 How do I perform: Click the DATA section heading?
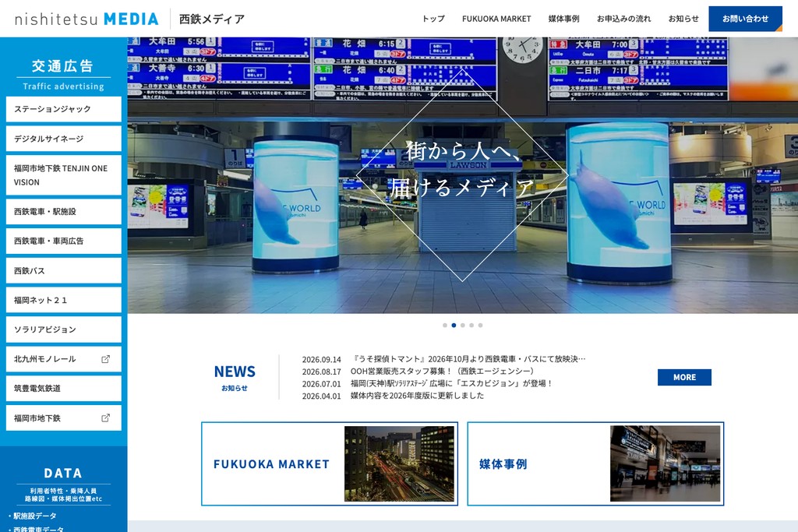(63, 473)
